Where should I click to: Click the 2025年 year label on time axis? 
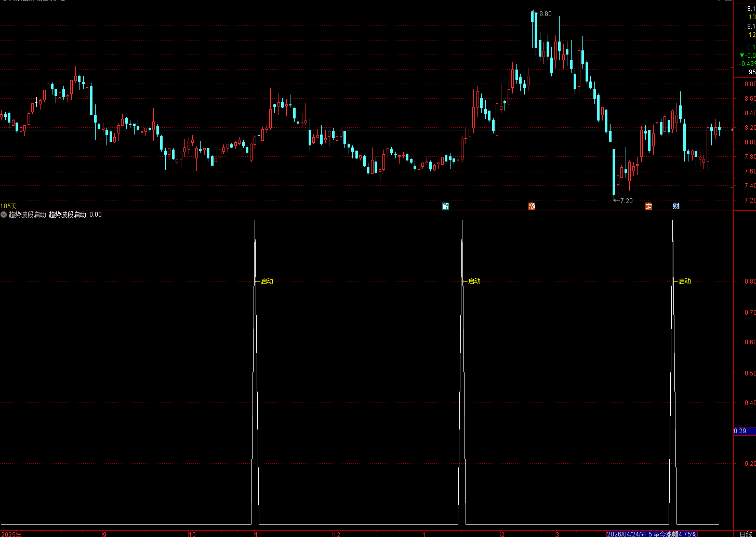11,534
